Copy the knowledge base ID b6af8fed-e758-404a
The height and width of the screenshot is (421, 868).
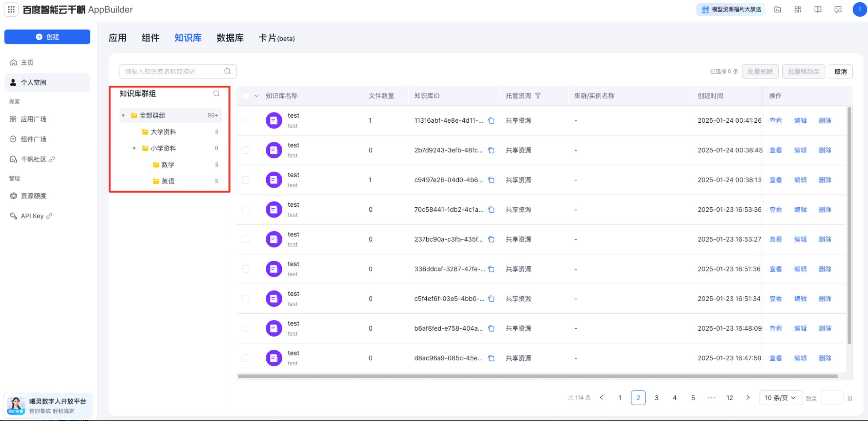pos(491,328)
